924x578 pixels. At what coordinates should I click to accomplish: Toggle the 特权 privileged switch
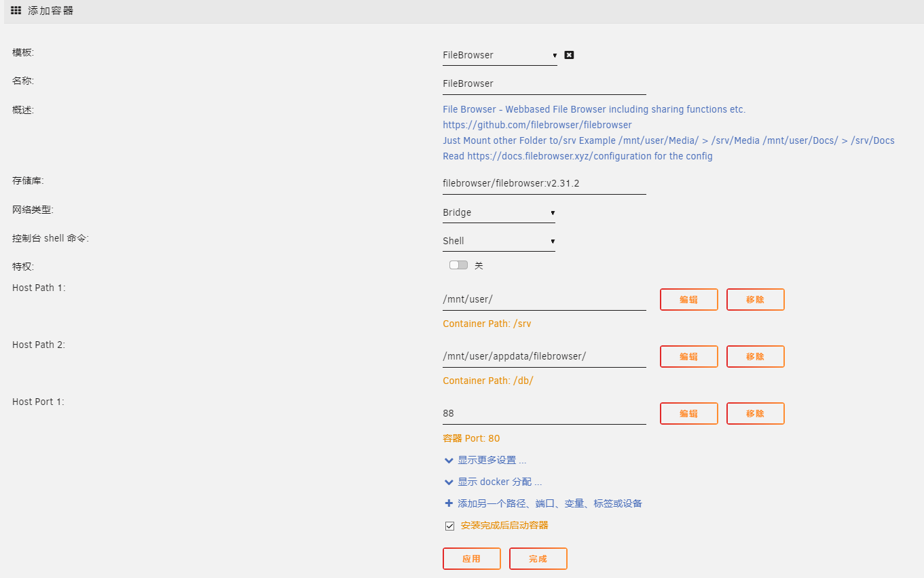click(458, 265)
